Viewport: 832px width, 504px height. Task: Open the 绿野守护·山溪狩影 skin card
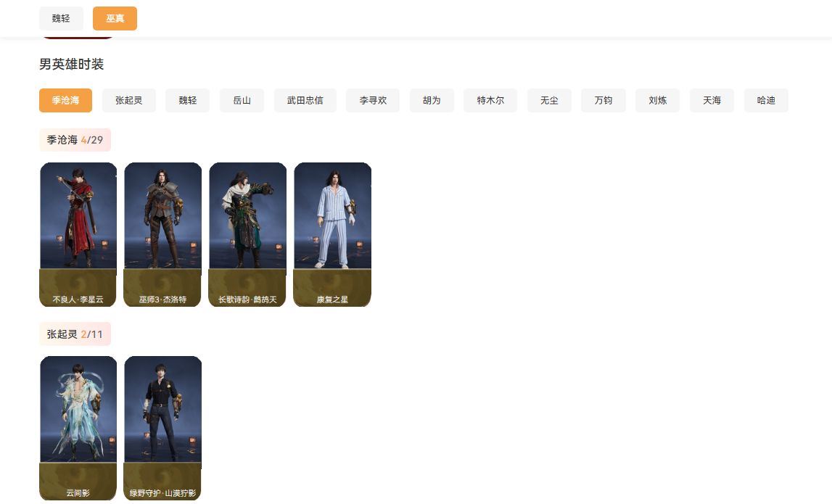[163, 428]
